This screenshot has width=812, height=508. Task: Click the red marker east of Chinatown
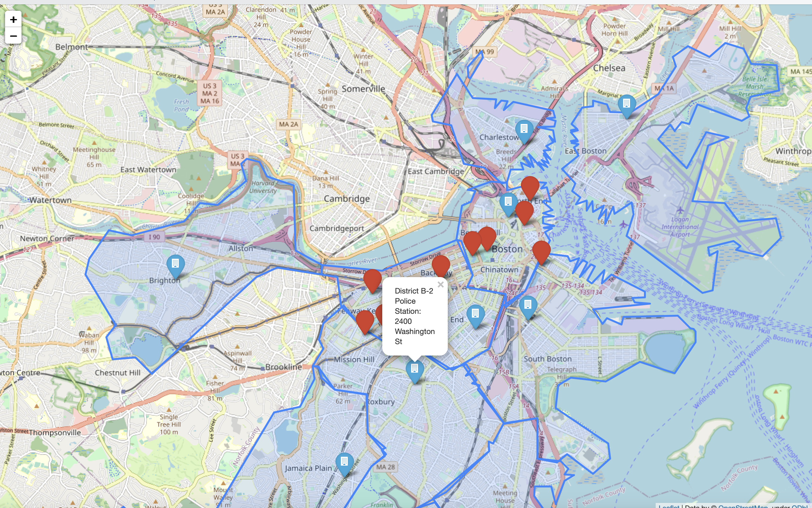pyautogui.click(x=541, y=250)
